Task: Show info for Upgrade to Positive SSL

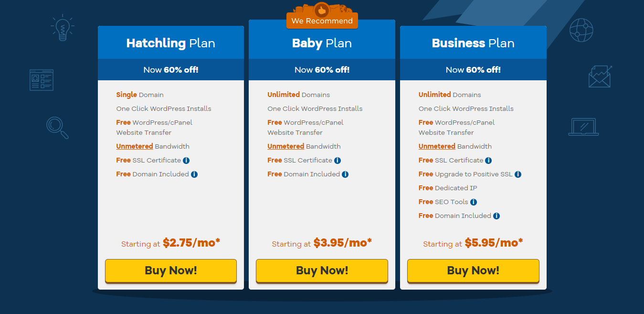Action: tap(518, 174)
